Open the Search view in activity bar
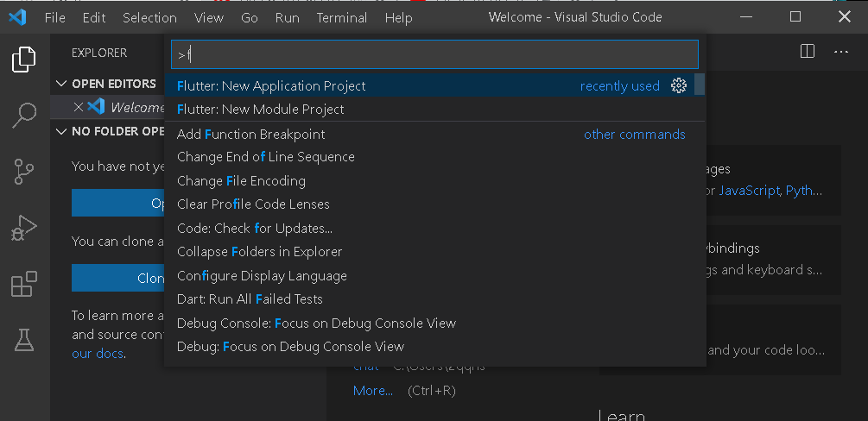 [x=24, y=116]
